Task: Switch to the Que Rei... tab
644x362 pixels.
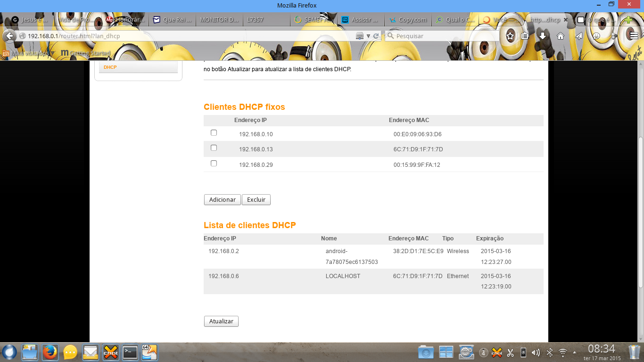Action: [172, 20]
